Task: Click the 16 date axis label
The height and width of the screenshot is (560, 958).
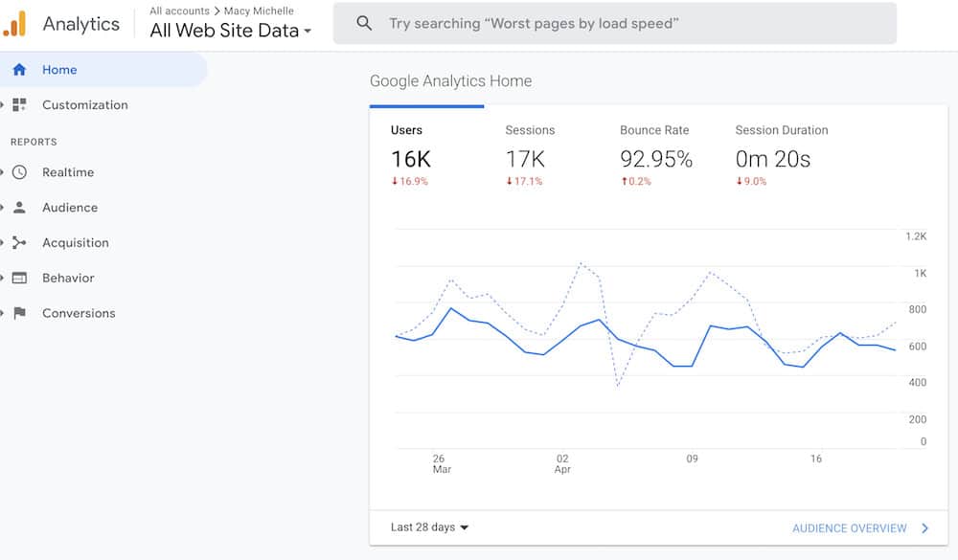Action: point(816,459)
